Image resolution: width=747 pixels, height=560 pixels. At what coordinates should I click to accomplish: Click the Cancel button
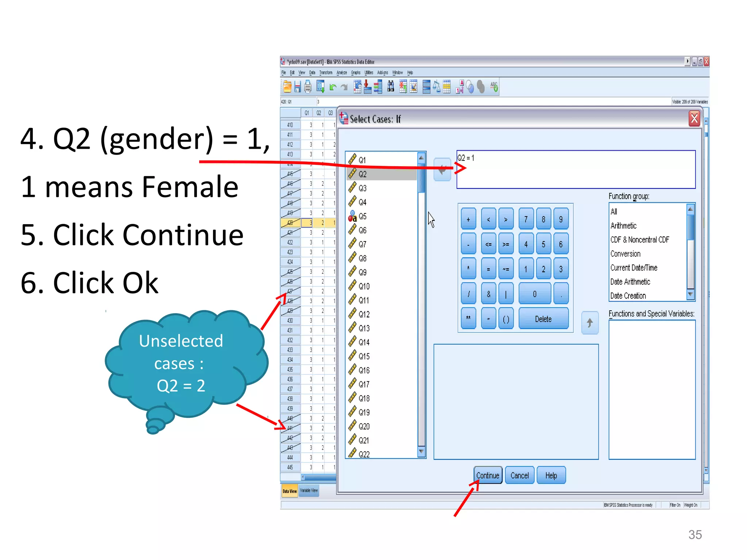[519, 475]
